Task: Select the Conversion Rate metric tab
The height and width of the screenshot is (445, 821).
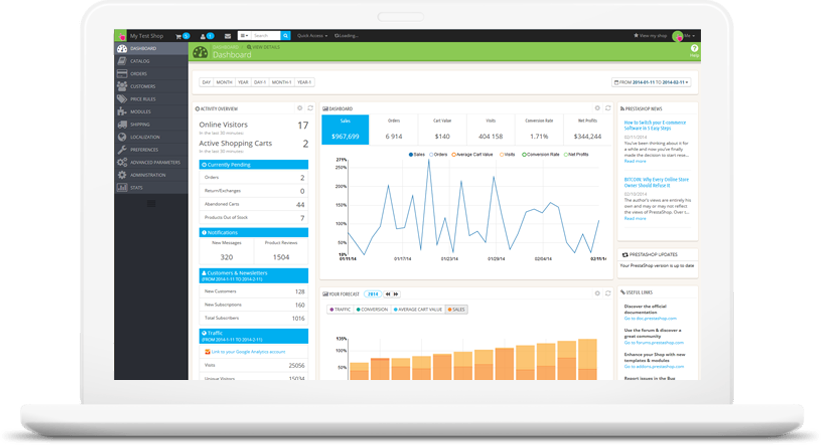Action: [539, 130]
